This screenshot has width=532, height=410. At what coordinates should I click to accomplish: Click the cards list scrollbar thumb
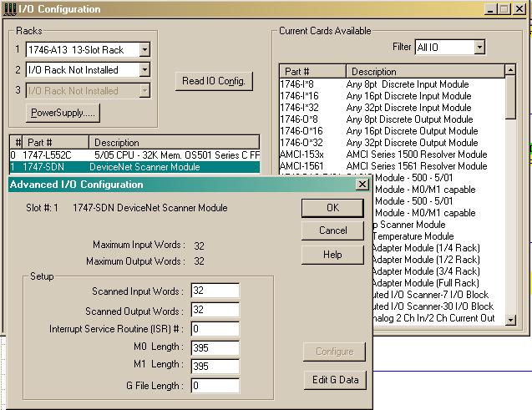pos(510,98)
